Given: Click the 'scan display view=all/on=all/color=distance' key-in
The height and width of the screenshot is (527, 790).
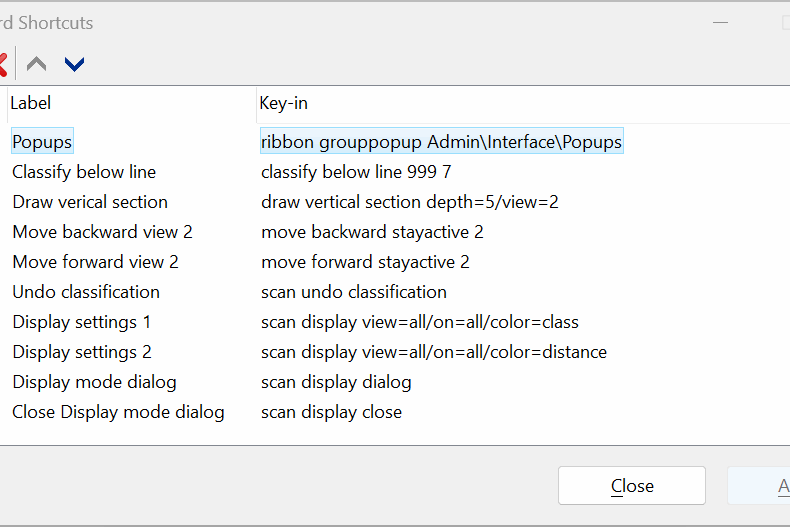Looking at the screenshot, I should (434, 352).
